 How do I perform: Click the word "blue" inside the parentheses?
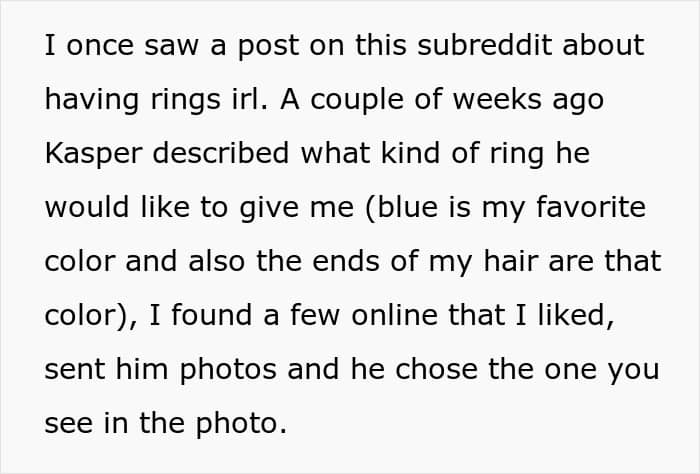(x=407, y=208)
